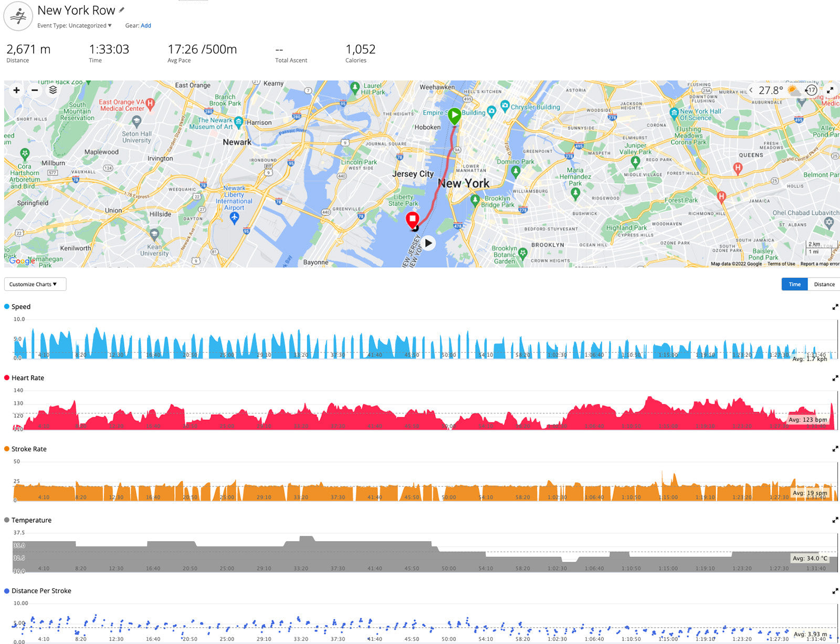840x644 pixels.
Task: Expand the map to fullscreen
Action: [x=830, y=90]
